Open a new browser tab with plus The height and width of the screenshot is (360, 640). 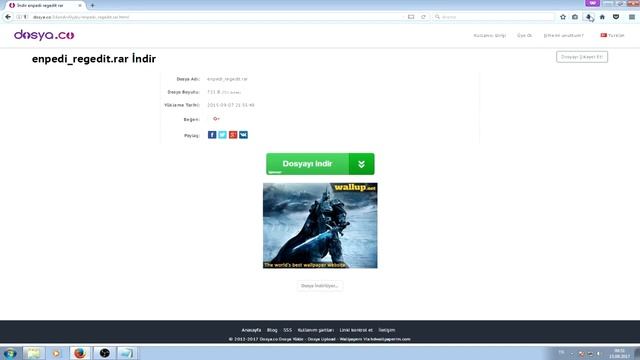pos(93,5)
